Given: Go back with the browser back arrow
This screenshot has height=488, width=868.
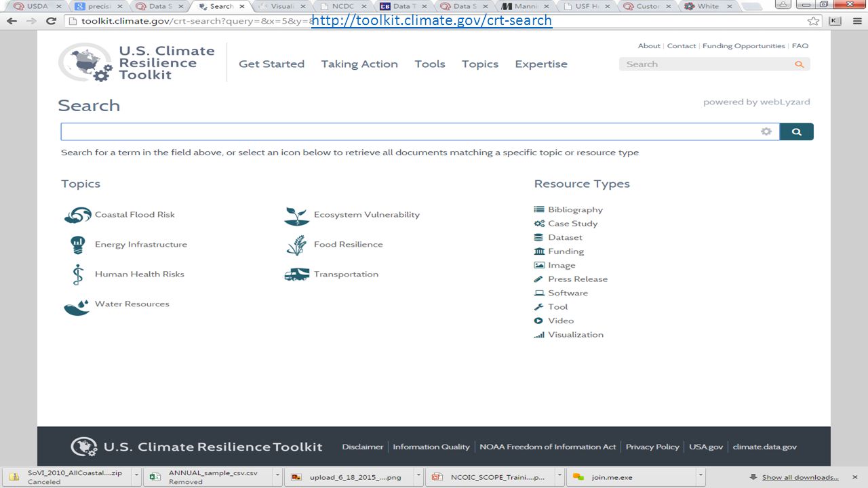Looking at the screenshot, I should pos(12,21).
